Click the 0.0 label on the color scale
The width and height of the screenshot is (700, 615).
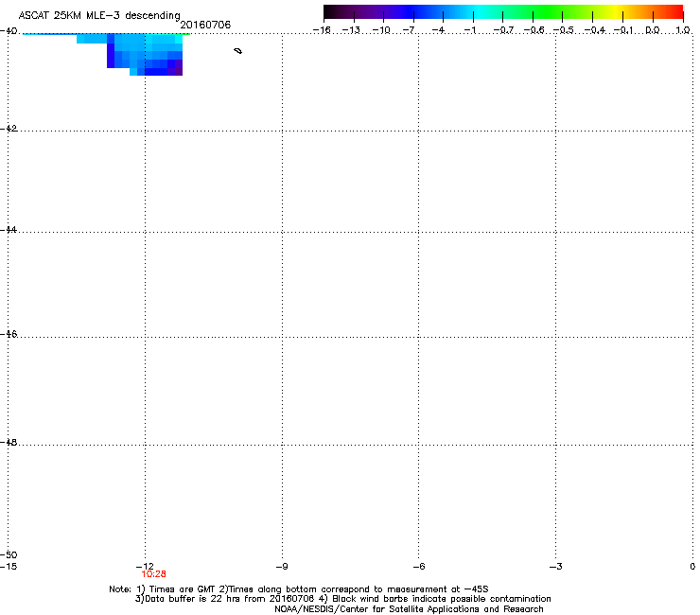point(653,30)
